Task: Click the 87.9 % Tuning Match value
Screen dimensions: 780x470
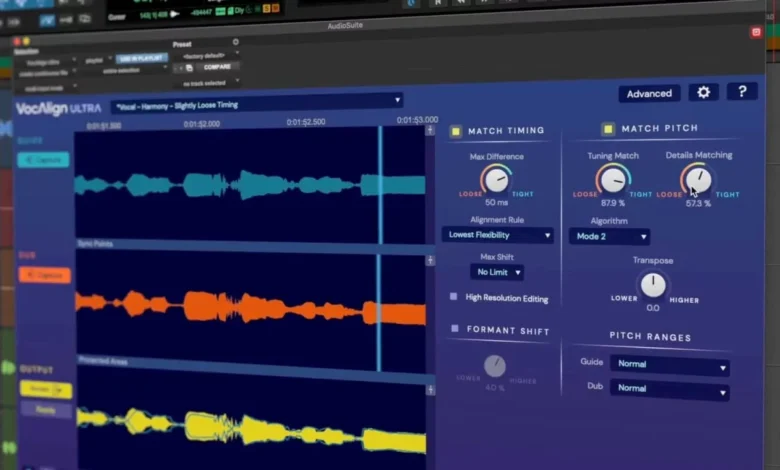Action: tap(613, 203)
